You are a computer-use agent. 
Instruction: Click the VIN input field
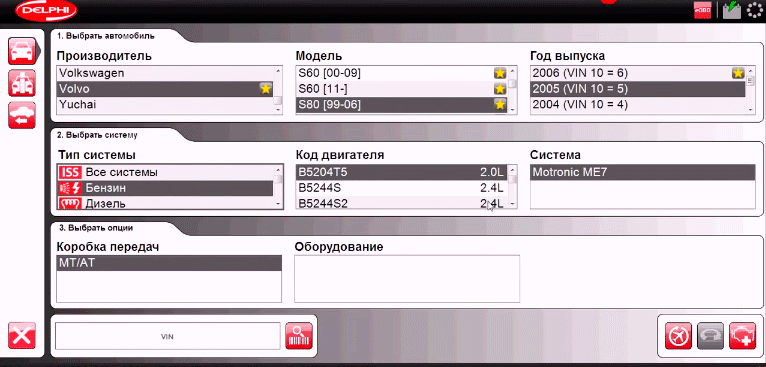(168, 336)
